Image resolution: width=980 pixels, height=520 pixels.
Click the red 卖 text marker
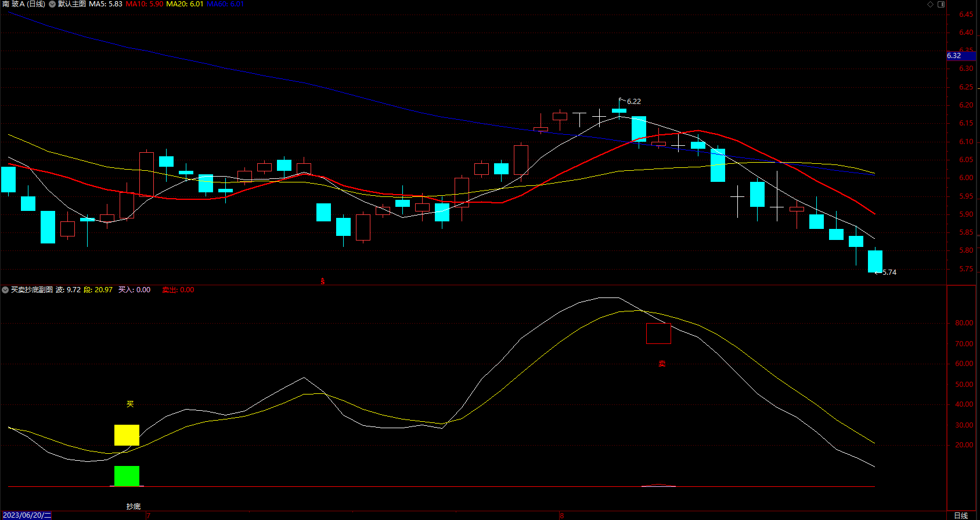click(x=662, y=364)
